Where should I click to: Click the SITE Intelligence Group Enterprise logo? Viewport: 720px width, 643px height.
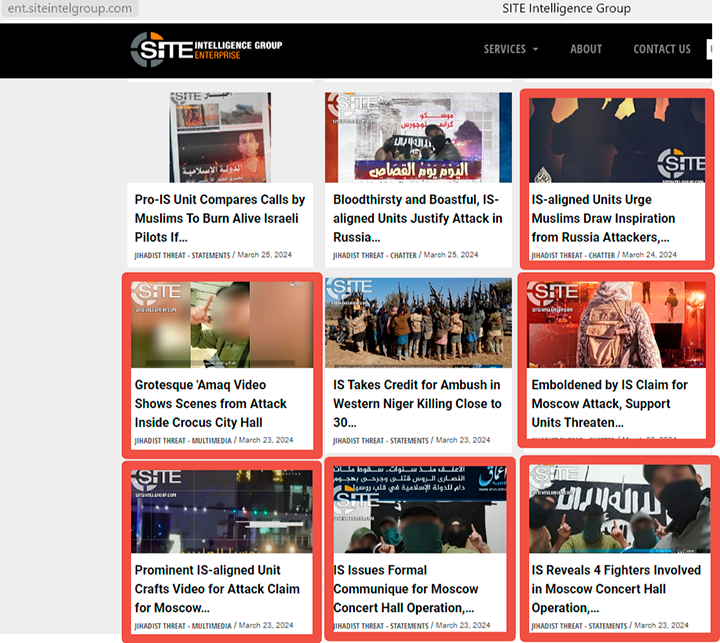[x=206, y=48]
